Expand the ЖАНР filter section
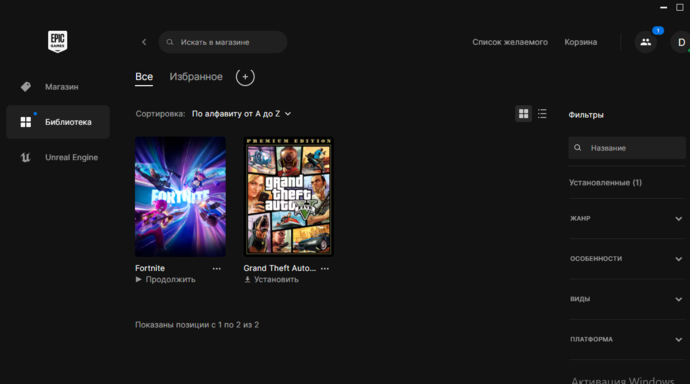690x384 pixels. click(x=626, y=219)
